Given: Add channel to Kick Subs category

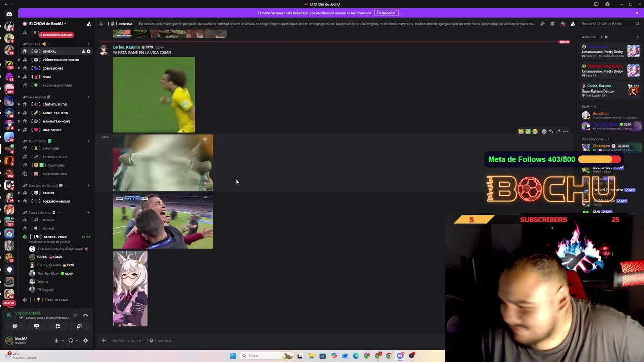Looking at the screenshot, I should 89,141.
